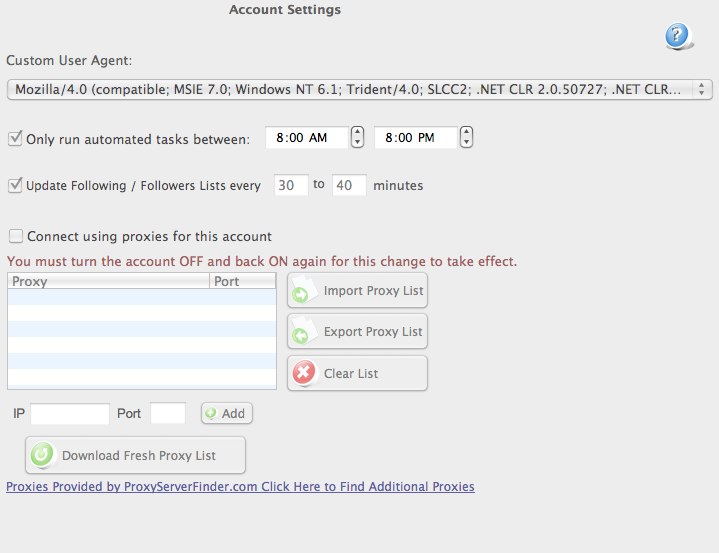This screenshot has width=719, height=553.
Task: Toggle Update Following / Followers Lists checkbox
Action: coord(15,185)
